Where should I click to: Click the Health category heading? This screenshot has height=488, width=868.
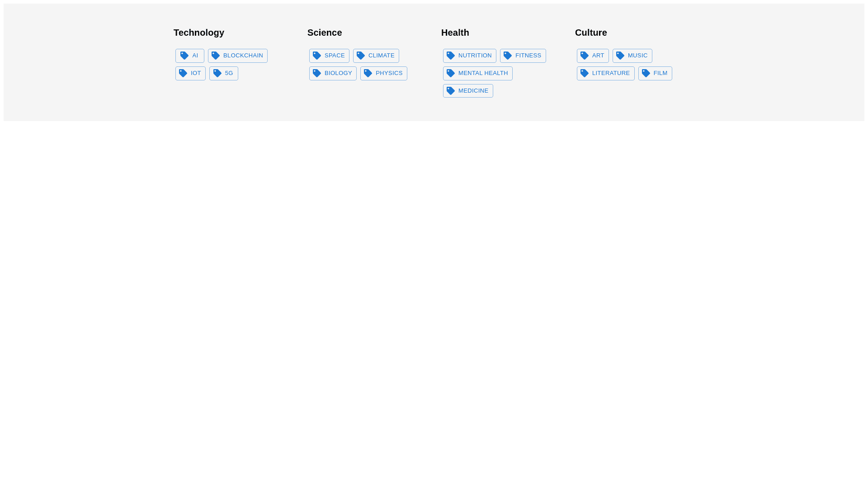455,33
